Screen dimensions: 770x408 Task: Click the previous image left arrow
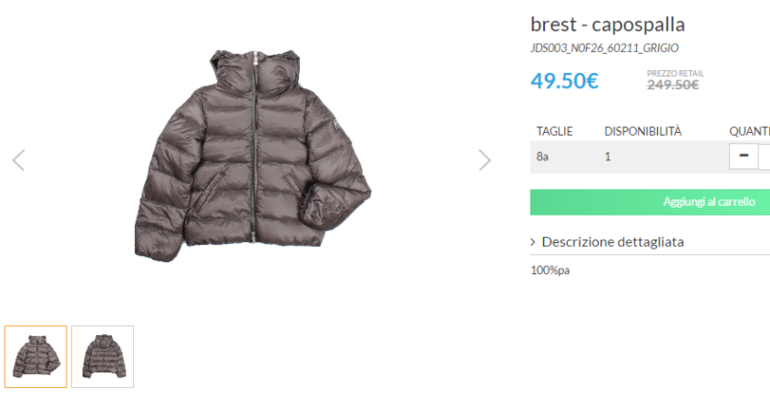[x=18, y=160]
